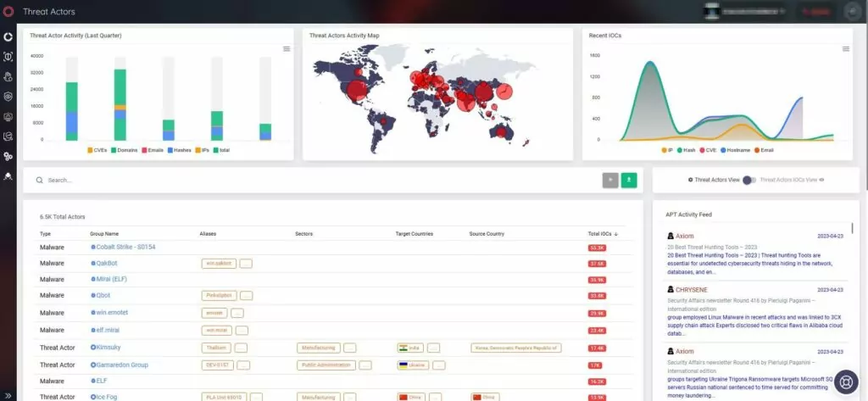
Task: Click 55.3K IOC badge for Cobalt Strike
Action: 597,248
